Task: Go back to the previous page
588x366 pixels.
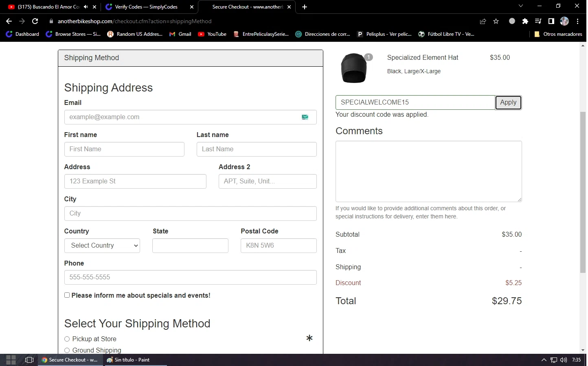Action: 9,21
